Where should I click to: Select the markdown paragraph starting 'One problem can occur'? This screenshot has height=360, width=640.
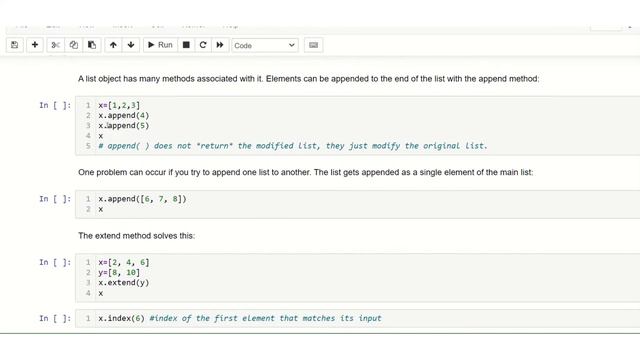click(305, 172)
